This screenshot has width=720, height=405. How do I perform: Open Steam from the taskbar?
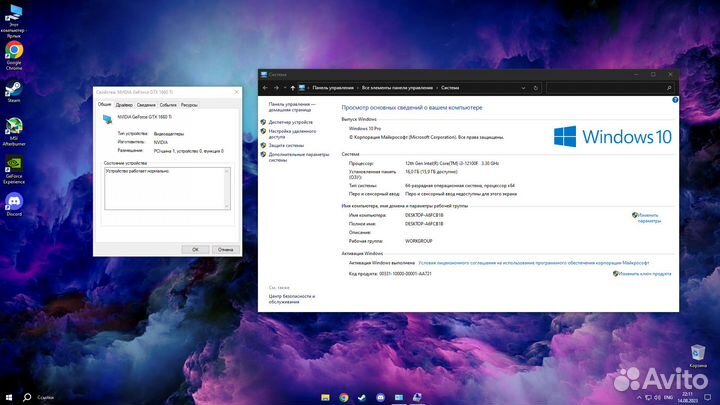coord(362,397)
